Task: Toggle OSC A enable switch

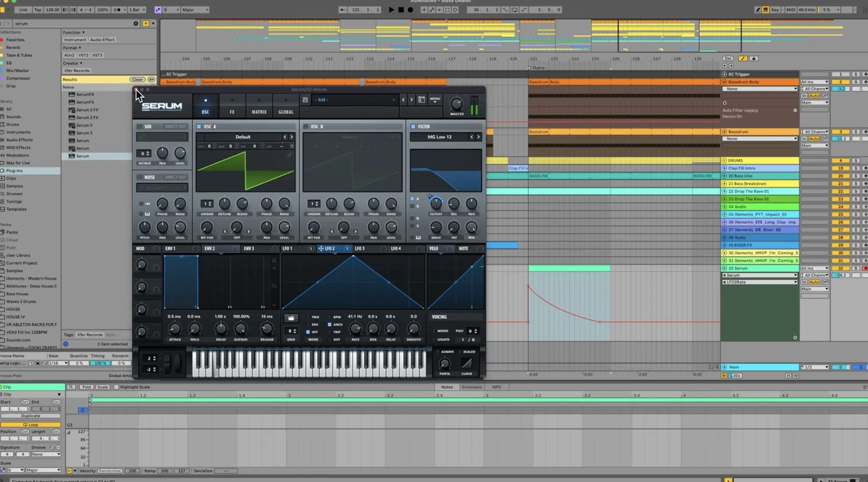Action: (x=199, y=127)
